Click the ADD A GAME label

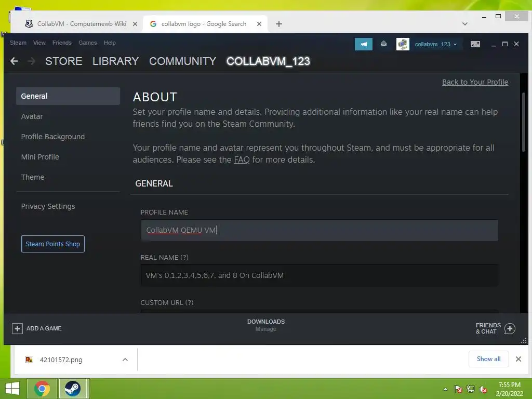click(44, 328)
